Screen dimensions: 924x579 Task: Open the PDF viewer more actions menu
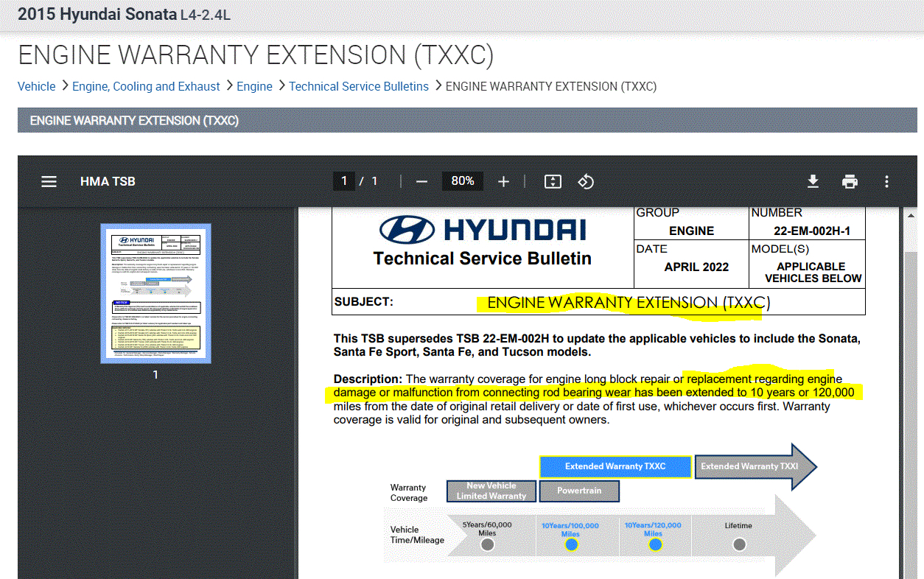[886, 181]
